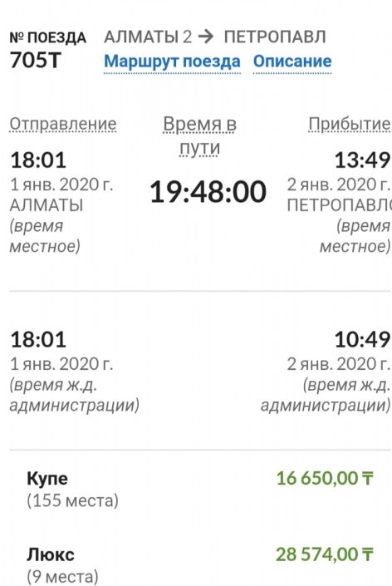Viewport: 392px width, 586px height.
Task: Click the Прибытие column header
Action: 350,124
